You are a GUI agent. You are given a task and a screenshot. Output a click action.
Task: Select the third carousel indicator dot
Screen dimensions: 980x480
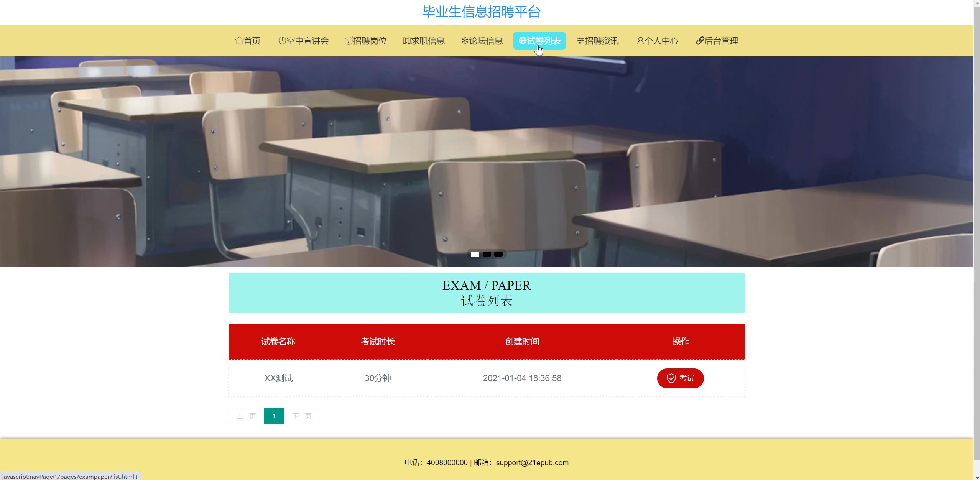click(x=498, y=254)
